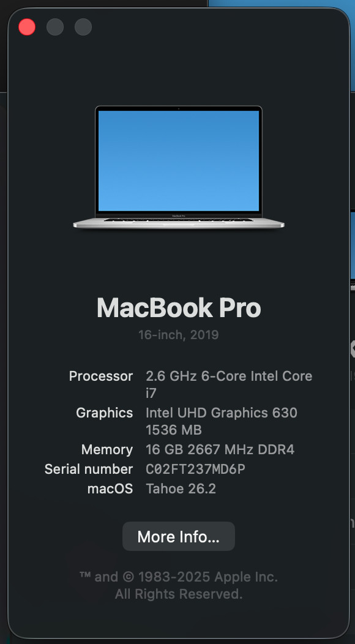Click the Tahoe 26.2 version text
Viewport: 355px width, 644px height.
pyautogui.click(x=181, y=489)
